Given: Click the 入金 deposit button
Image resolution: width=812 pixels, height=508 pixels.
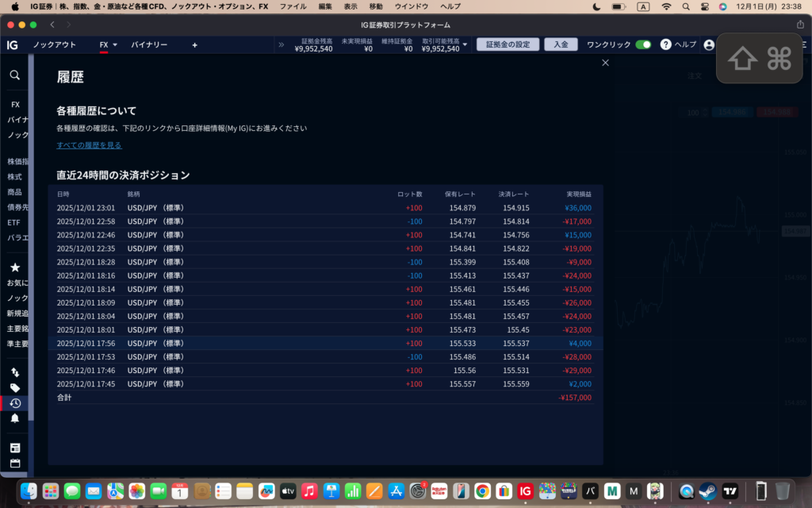Looking at the screenshot, I should point(561,44).
